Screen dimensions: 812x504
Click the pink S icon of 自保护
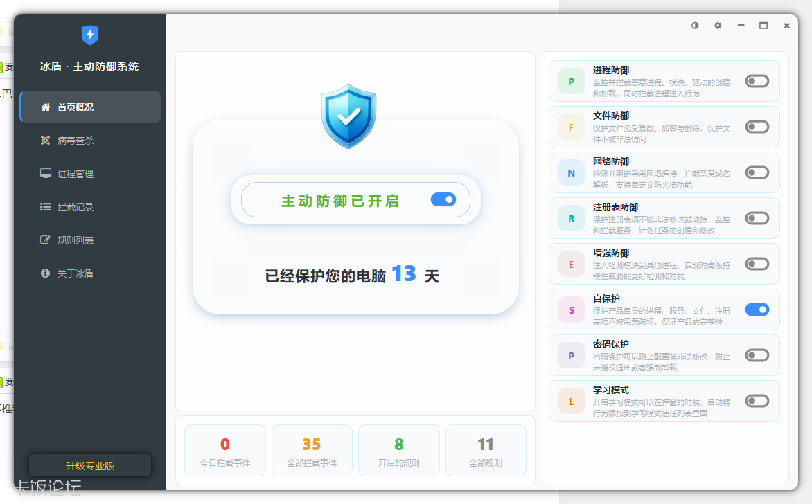click(x=571, y=310)
